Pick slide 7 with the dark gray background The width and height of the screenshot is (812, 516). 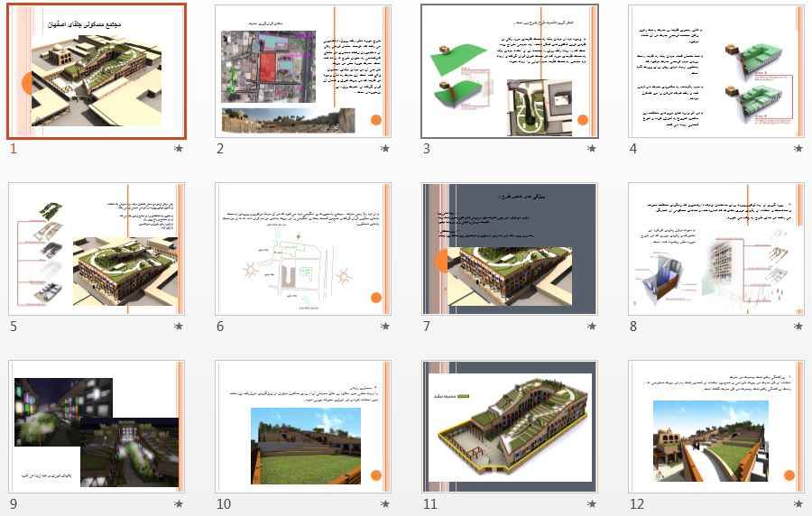(x=510, y=249)
